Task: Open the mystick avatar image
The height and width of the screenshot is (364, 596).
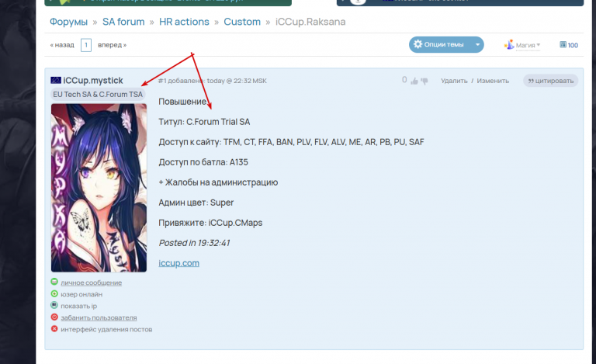Action: [x=99, y=188]
